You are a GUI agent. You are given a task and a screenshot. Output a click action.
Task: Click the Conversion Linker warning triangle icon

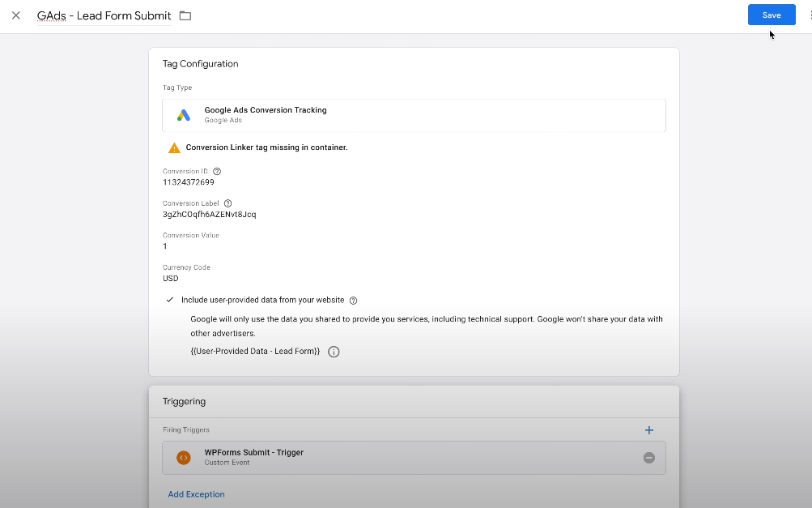pos(175,147)
